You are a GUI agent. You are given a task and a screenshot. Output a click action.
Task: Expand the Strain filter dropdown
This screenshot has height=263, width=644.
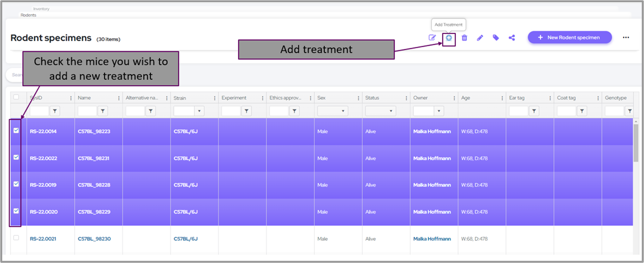[x=199, y=111]
